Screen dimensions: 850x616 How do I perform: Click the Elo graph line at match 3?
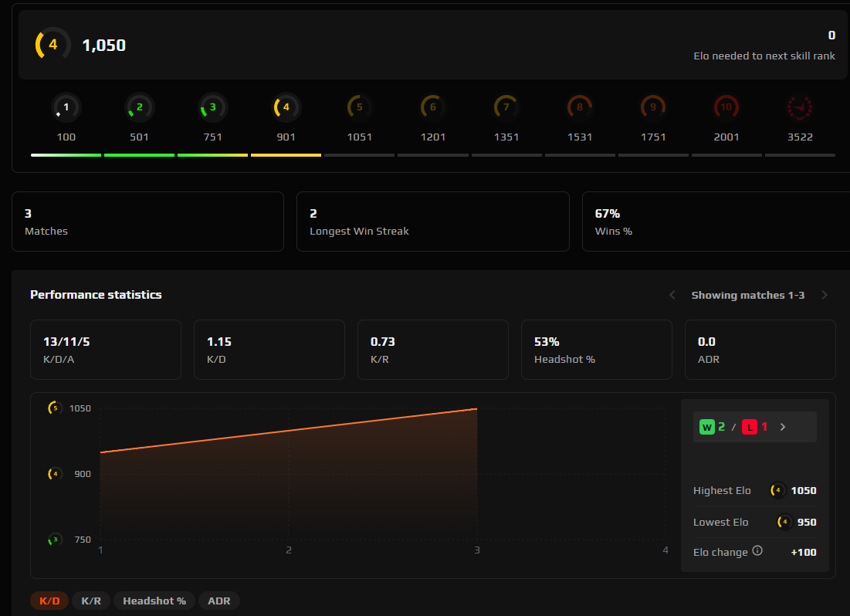476,409
